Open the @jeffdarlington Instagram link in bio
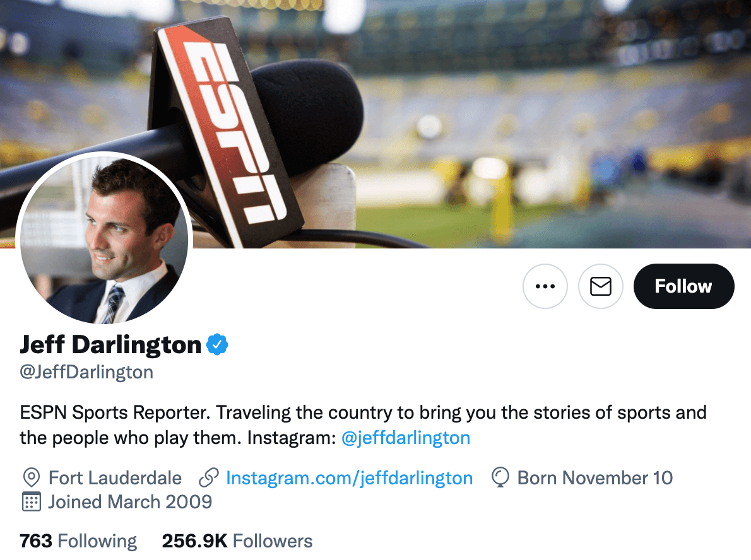Screen dimensions: 751x560 pos(406,437)
